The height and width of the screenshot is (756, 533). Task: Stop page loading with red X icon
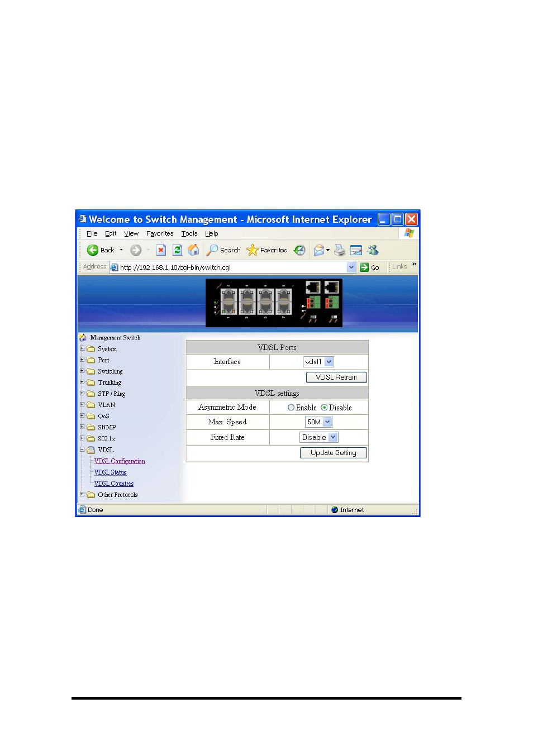pos(161,250)
